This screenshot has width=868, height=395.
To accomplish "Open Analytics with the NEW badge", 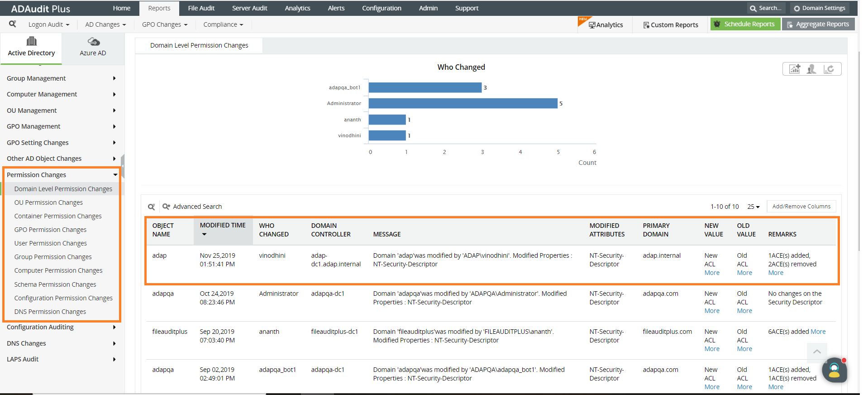I will [606, 24].
